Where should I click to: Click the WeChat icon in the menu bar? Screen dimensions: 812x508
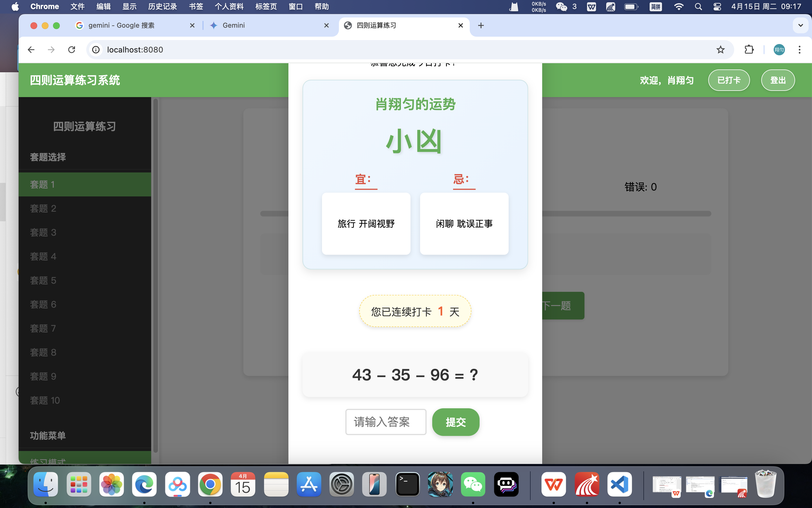pos(561,6)
